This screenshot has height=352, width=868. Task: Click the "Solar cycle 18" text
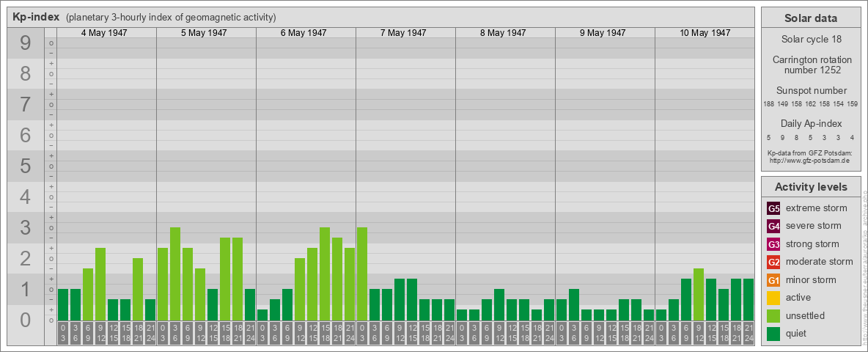pyautogui.click(x=811, y=40)
